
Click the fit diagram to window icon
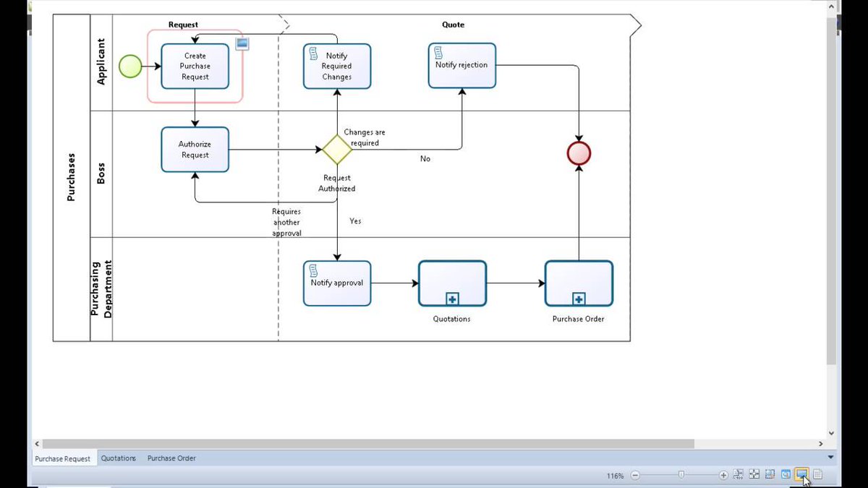click(754, 474)
